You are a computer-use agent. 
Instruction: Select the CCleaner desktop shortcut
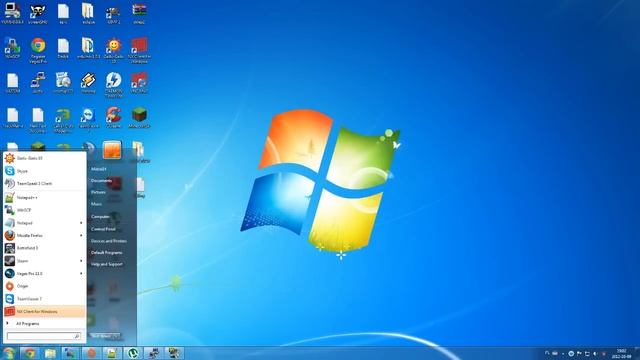click(x=113, y=118)
